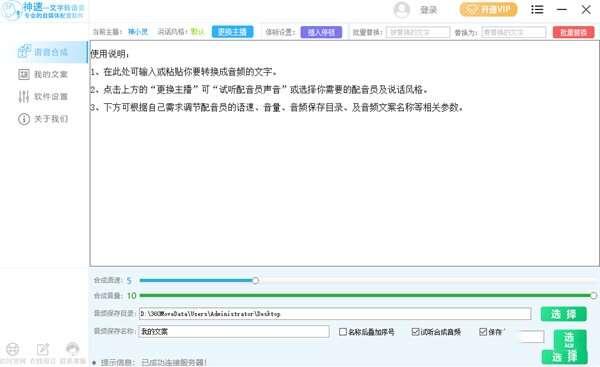The width and height of the screenshot is (600, 367).
Task: Enable the 名称后叠加序号 checkbox
Action: pyautogui.click(x=343, y=332)
